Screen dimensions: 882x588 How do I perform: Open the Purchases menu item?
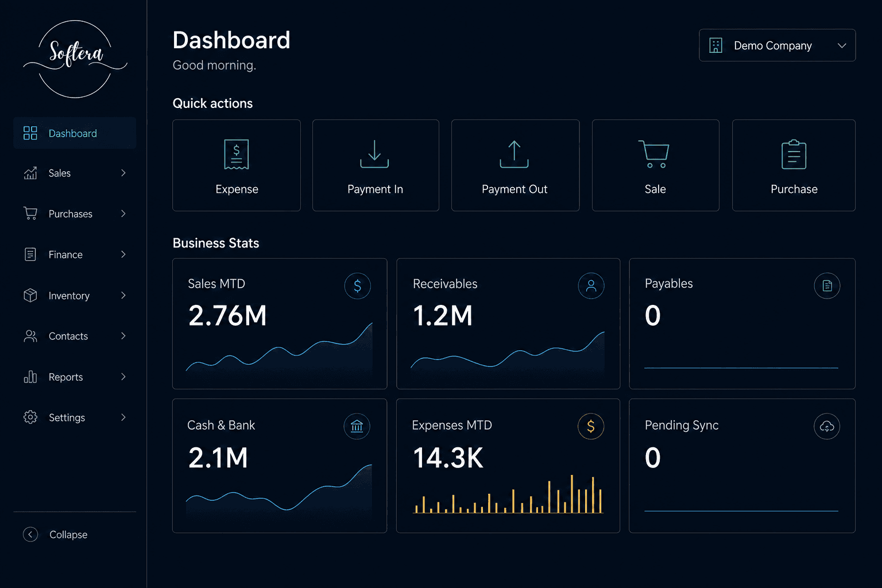tap(75, 214)
